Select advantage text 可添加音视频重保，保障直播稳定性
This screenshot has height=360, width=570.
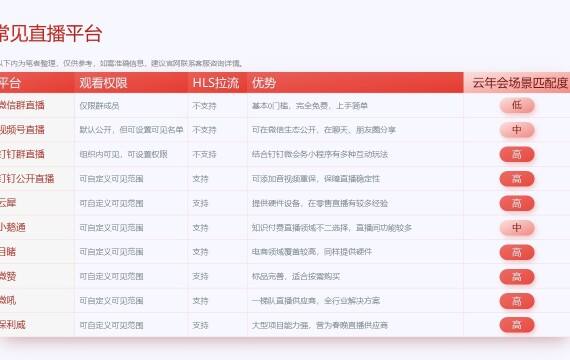pyautogui.click(x=316, y=179)
